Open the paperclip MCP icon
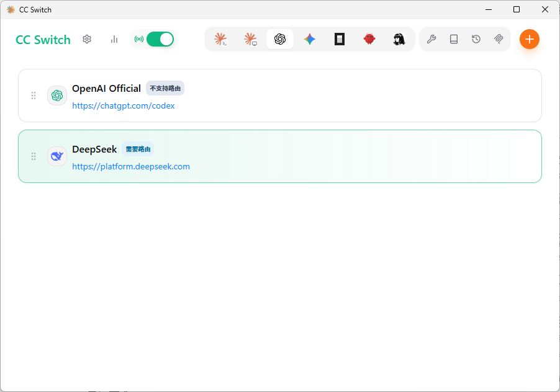Screen dimensions: 560x392 499,39
